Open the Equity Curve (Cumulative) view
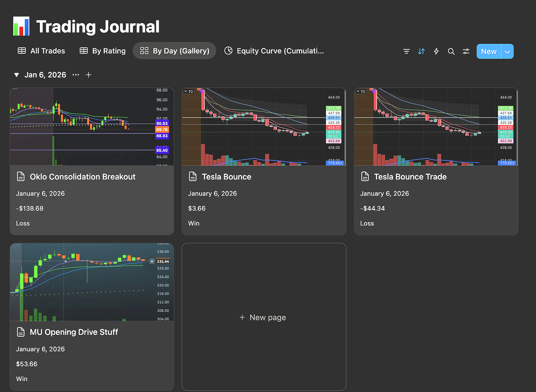536x392 pixels. (274, 51)
